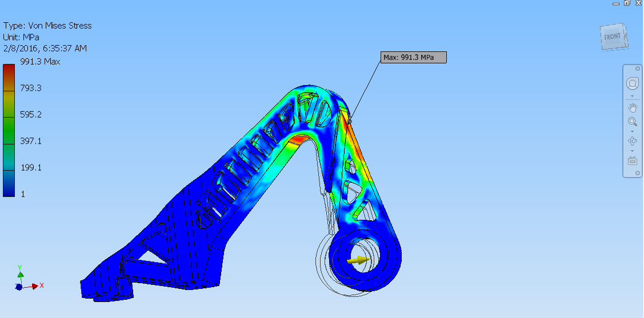Open the full navigation wheel tool

(x=632, y=84)
